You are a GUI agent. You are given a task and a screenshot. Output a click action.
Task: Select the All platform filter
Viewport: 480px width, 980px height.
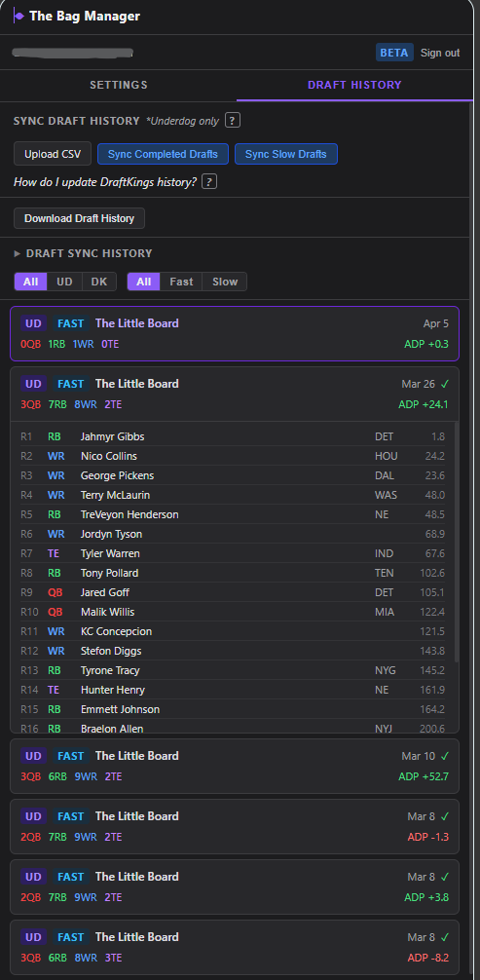[x=30, y=282]
